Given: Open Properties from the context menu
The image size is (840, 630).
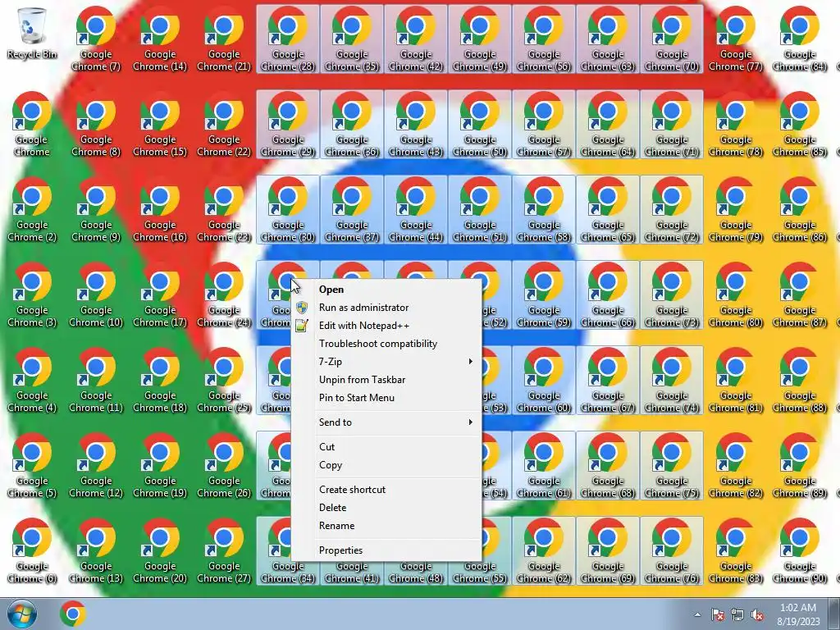Looking at the screenshot, I should pyautogui.click(x=386, y=550).
